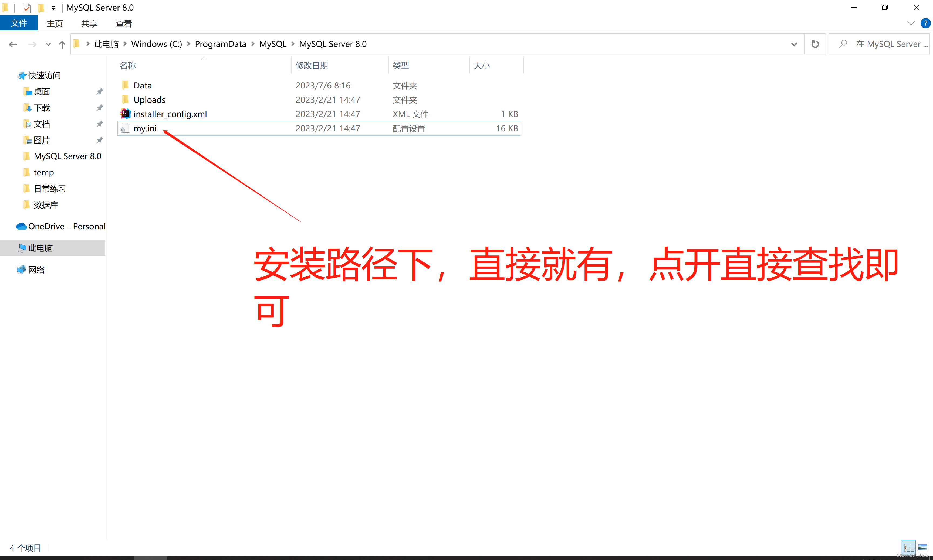Click the Properties quick access icon
The width and height of the screenshot is (933, 560).
[x=26, y=8]
